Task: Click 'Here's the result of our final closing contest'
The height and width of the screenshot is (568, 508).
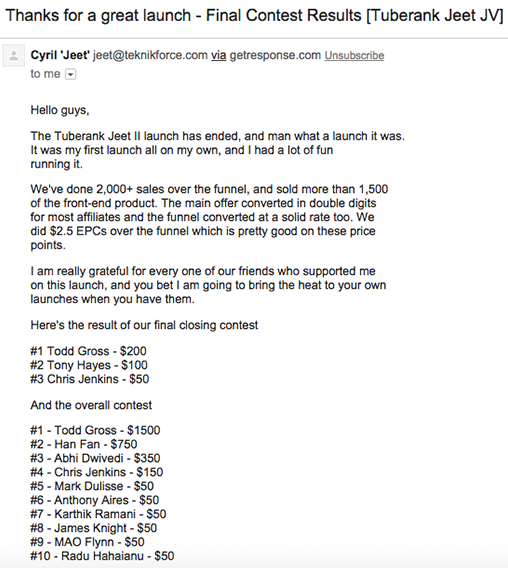Action: pos(144,325)
